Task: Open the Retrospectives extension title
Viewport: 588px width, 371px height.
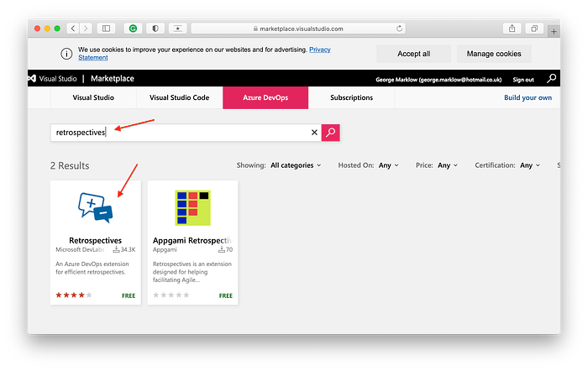Action: pyautogui.click(x=95, y=240)
